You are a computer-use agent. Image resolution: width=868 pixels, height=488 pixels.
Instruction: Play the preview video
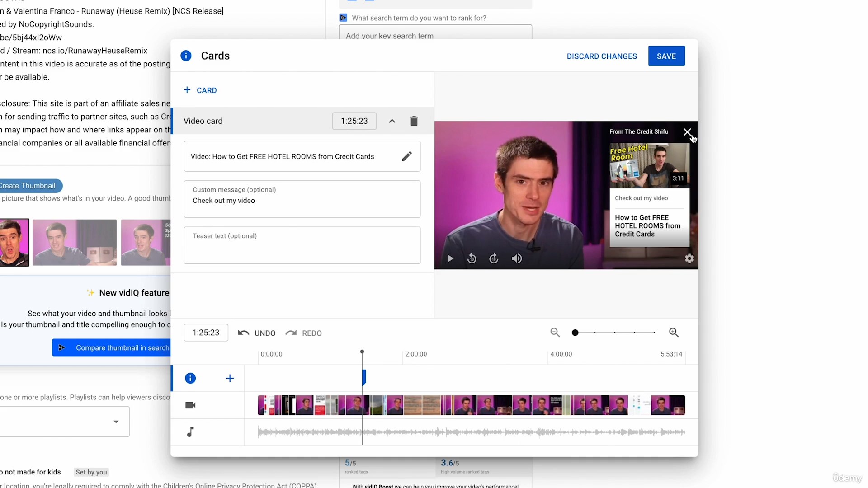450,258
